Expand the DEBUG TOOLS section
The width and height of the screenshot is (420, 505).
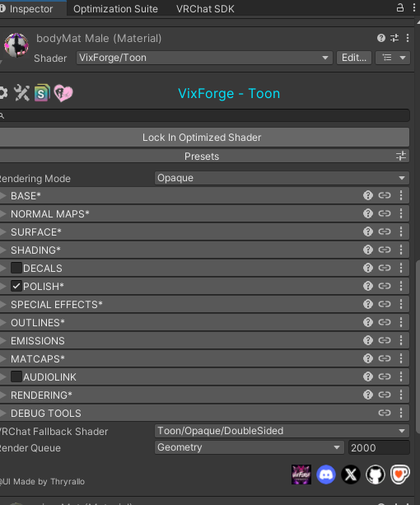pos(3,413)
